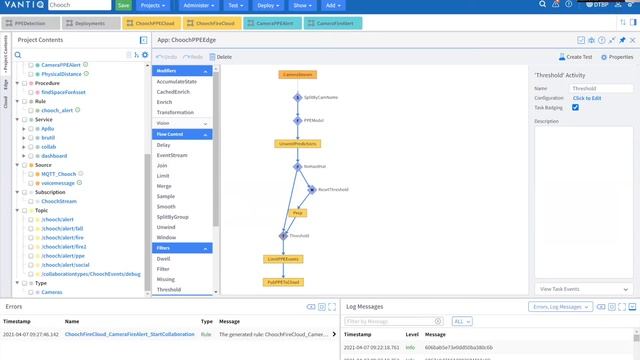Open the alerts warning triangle icon
This screenshot has width=640, height=360.
[x=556, y=4]
